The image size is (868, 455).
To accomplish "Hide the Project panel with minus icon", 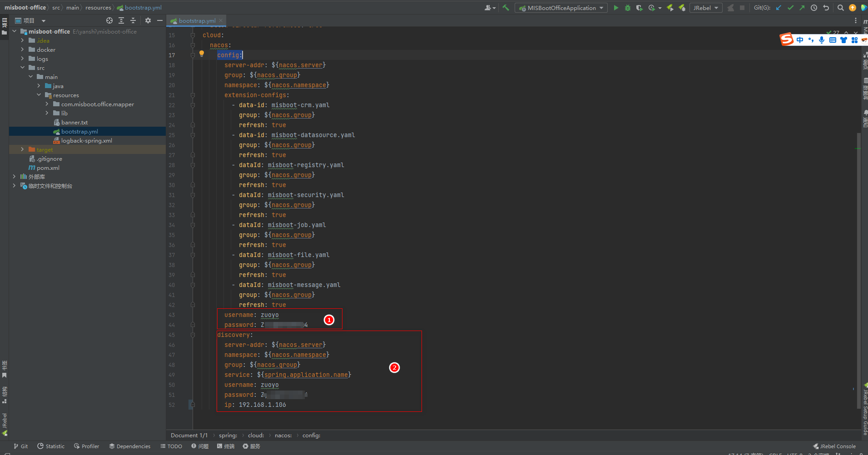I will point(160,20).
